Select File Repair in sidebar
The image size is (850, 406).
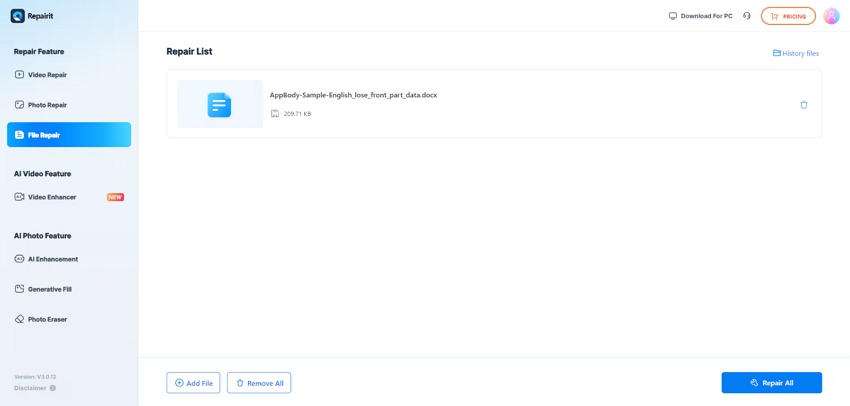click(x=68, y=135)
